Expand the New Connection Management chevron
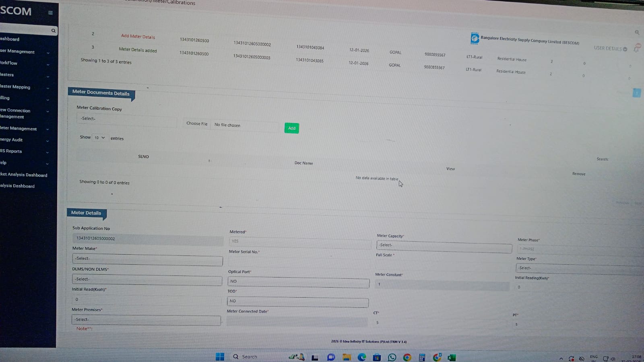This screenshot has width=644, height=362. [x=47, y=111]
